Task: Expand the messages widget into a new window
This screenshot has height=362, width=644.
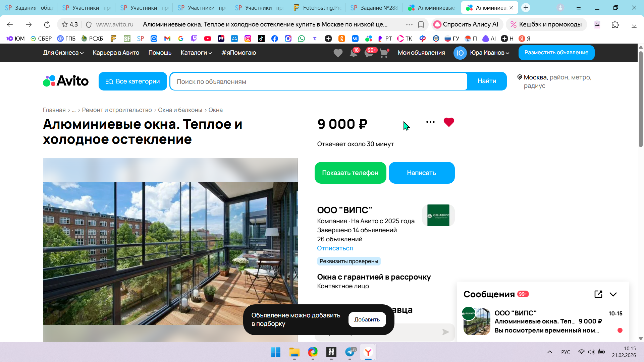Action: (598, 294)
